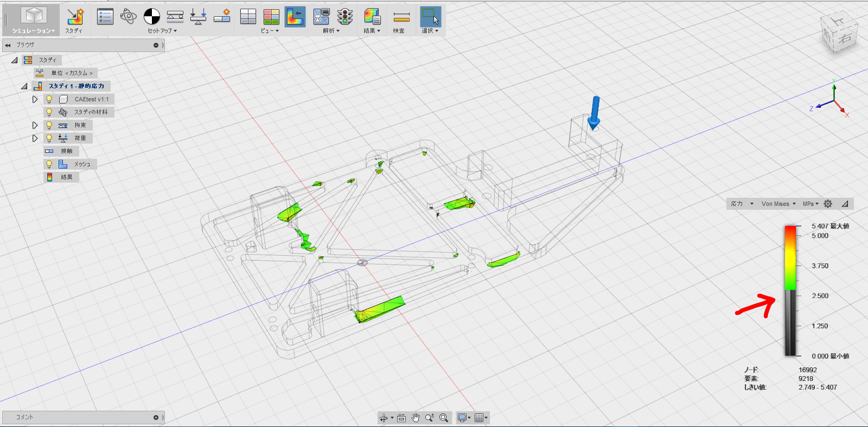Select 単位 <カスタム> in the browser
This screenshot has width=868, height=427.
pyautogui.click(x=65, y=73)
